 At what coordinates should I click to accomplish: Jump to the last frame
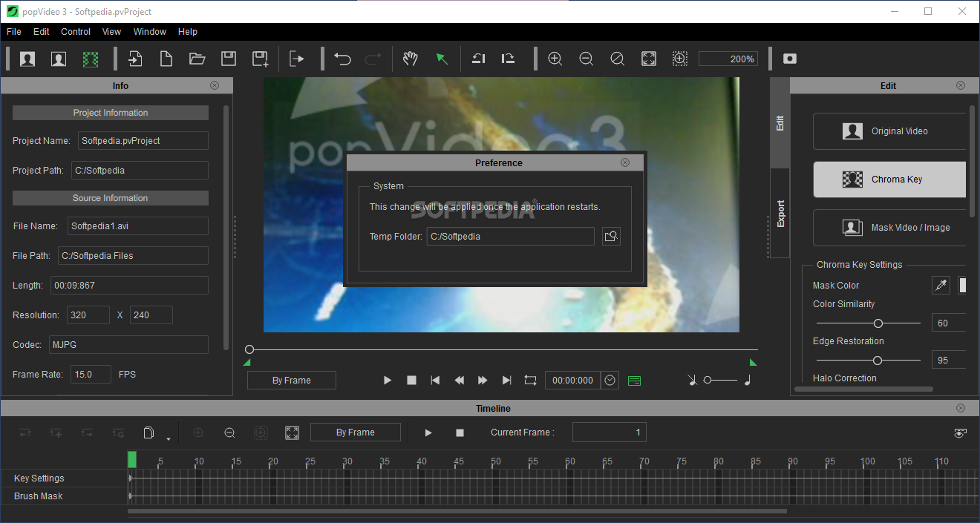[506, 381]
